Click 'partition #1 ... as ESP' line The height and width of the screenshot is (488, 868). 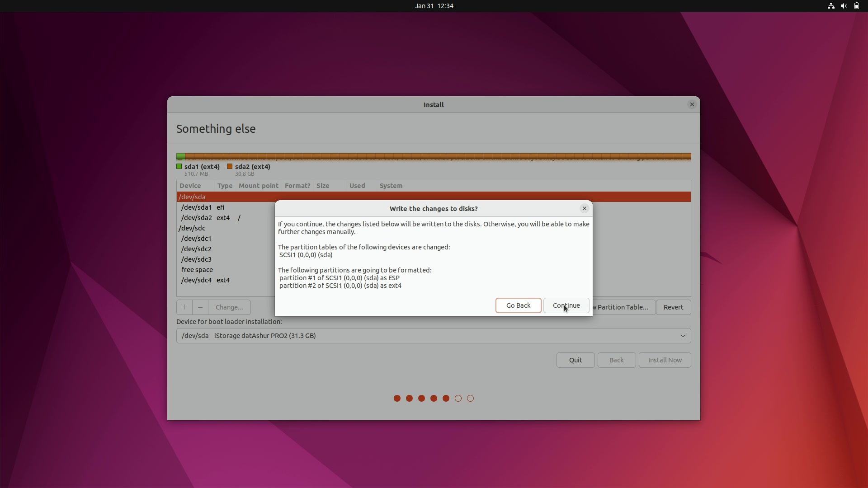[x=340, y=278]
